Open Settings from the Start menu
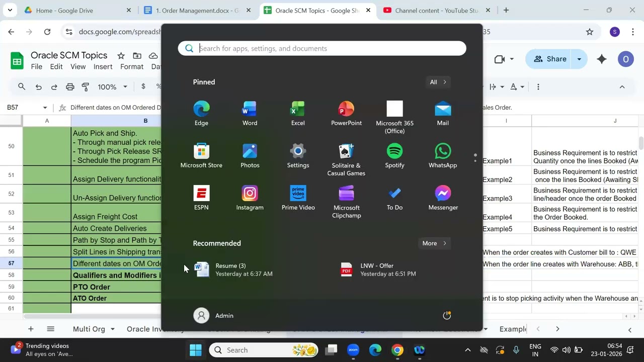The width and height of the screenshot is (644, 362). pos(298,156)
